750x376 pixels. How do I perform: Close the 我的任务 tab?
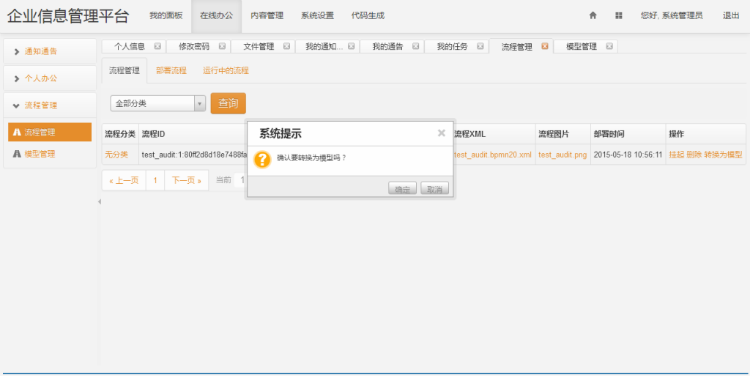tap(480, 46)
